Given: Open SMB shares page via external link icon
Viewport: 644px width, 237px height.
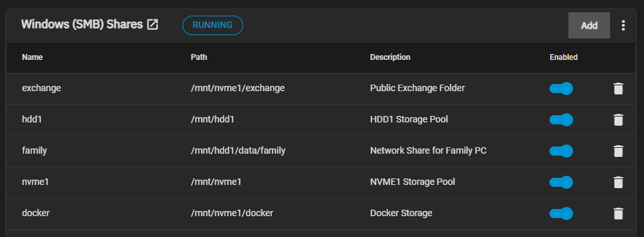Looking at the screenshot, I should coord(153,25).
